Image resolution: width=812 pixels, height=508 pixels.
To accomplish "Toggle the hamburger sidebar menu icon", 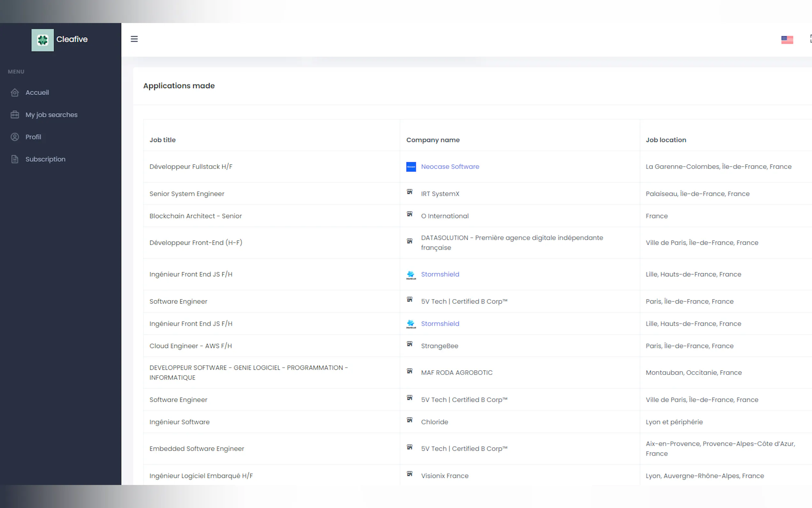I will [134, 39].
